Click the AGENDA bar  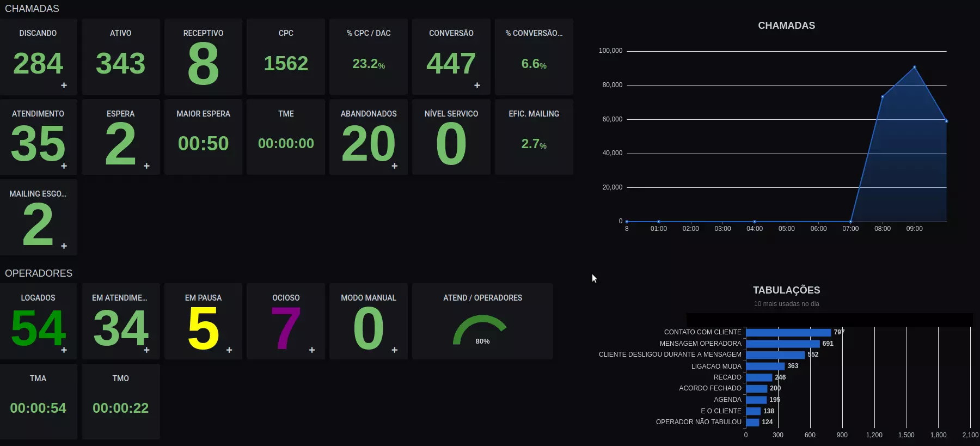tap(756, 400)
